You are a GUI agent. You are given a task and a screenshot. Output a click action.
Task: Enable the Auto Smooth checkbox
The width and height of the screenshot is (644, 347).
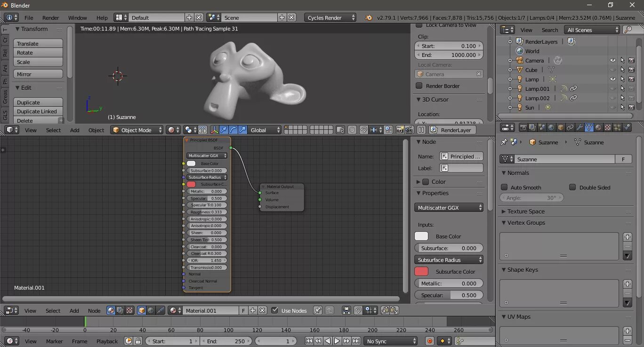click(x=504, y=187)
